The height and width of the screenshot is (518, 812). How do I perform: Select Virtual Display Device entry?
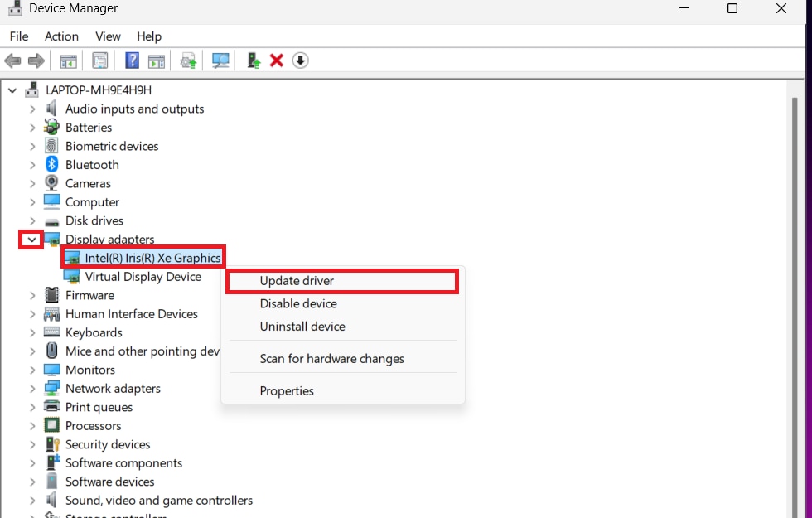[143, 277]
